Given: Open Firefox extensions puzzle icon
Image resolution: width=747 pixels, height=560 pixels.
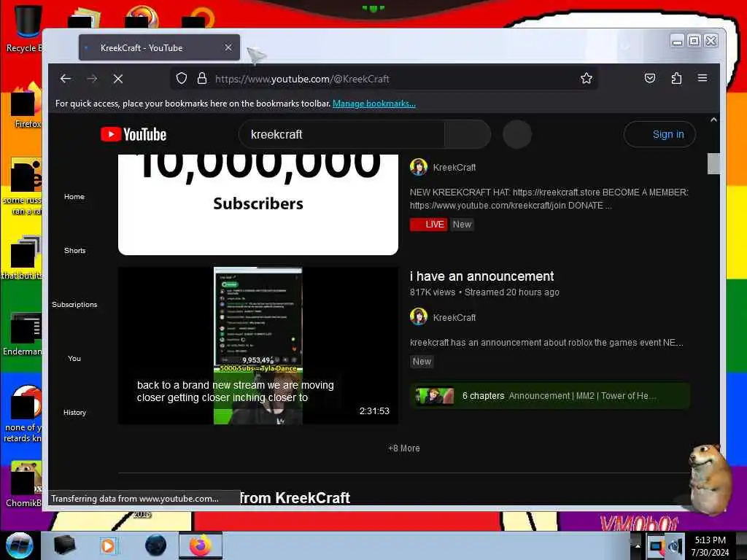Looking at the screenshot, I should point(676,79).
